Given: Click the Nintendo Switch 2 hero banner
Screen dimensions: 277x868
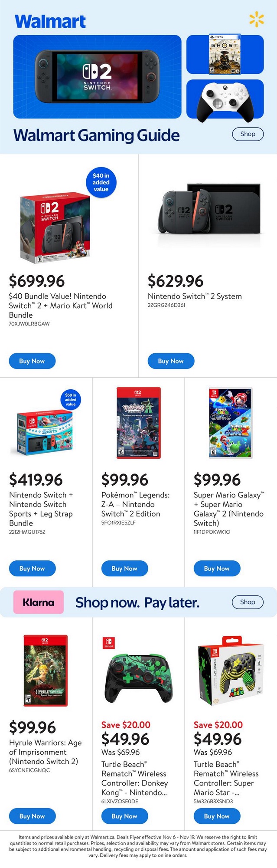Looking at the screenshot, I should click(x=97, y=76).
